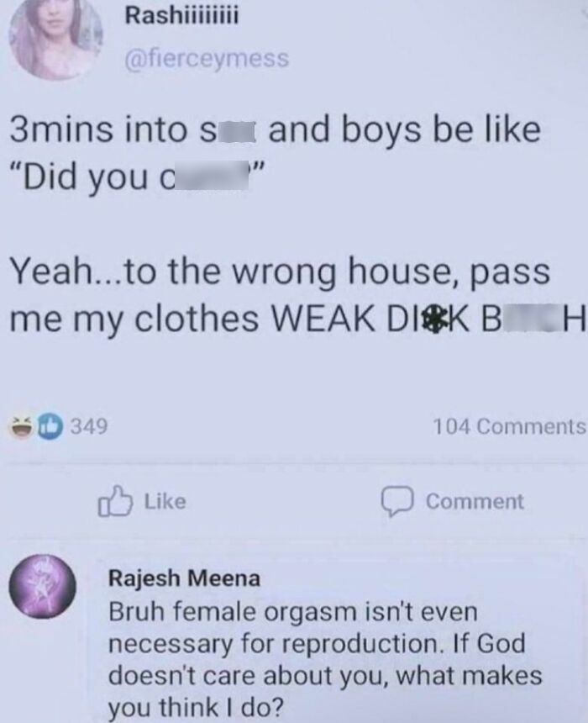The image size is (588, 723).
Task: Open the 104 Comments link
Action: click(x=510, y=426)
